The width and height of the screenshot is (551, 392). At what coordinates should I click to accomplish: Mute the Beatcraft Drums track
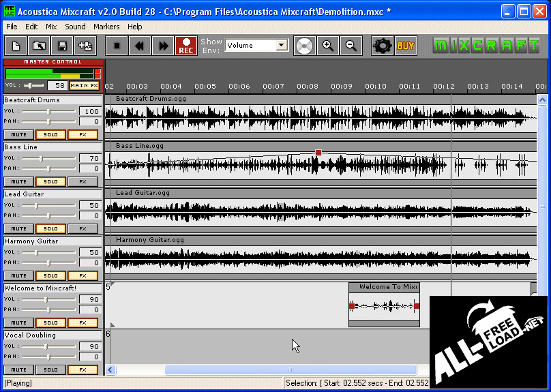click(18, 135)
